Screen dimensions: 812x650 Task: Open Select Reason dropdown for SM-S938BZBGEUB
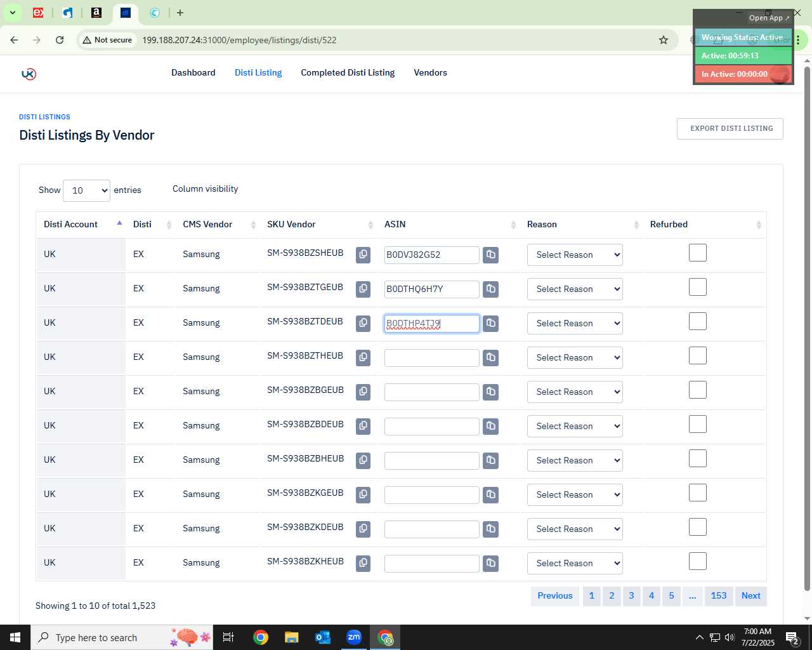[x=575, y=392]
